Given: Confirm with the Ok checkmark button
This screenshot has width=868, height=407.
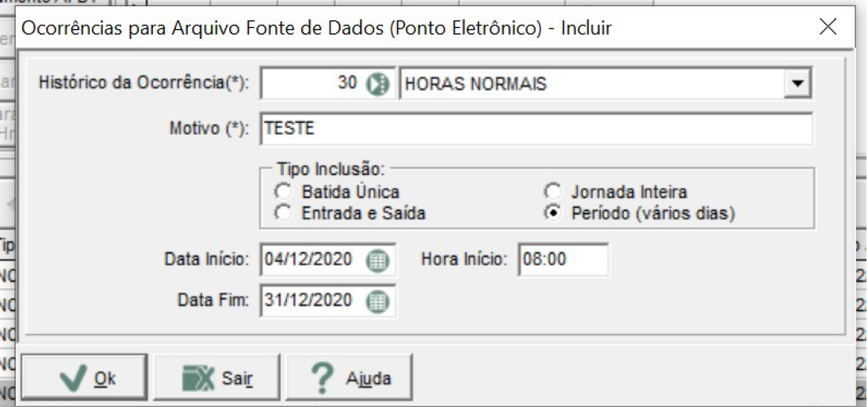Looking at the screenshot, I should point(84,378).
